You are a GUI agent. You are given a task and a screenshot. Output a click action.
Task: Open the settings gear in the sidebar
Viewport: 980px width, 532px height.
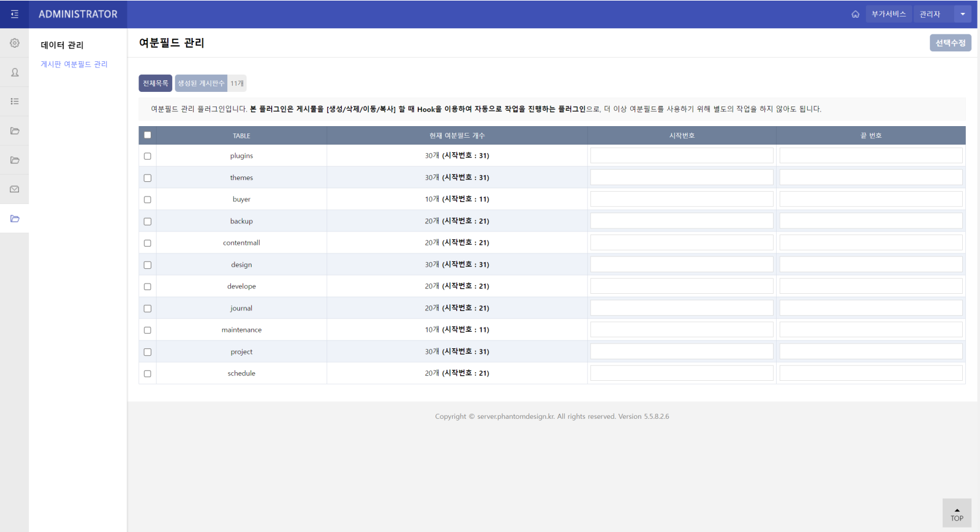point(15,43)
